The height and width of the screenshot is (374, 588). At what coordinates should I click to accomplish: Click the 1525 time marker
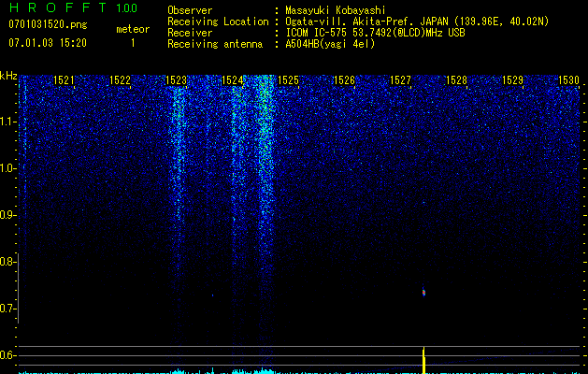tap(288, 80)
